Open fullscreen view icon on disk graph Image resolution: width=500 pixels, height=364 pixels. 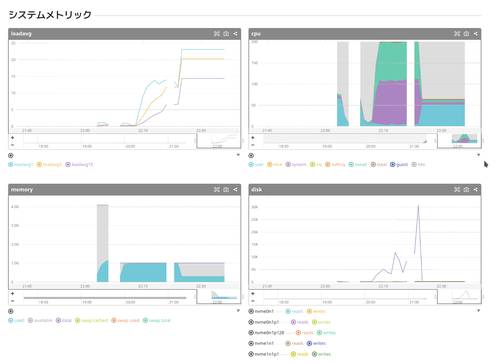(457, 190)
